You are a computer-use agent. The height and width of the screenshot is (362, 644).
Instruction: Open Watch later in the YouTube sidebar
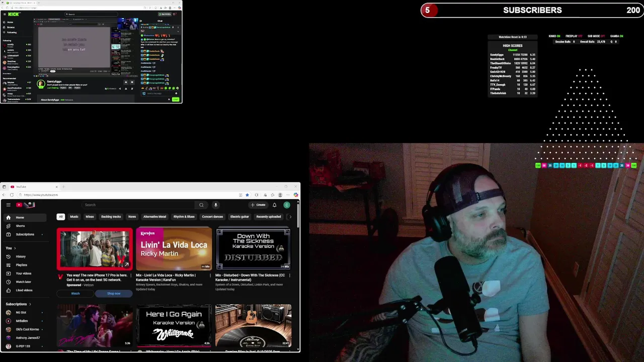click(x=25, y=282)
